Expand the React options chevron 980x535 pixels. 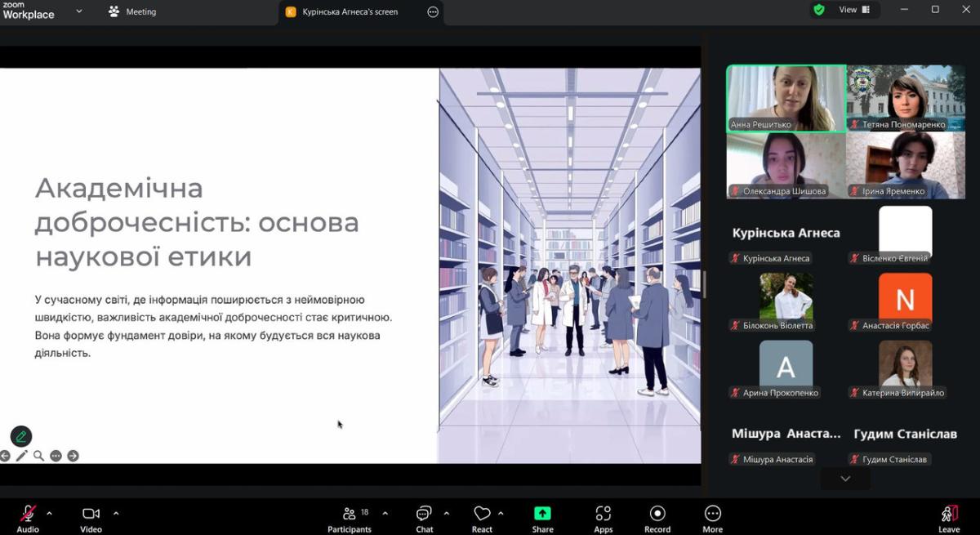[501, 514]
